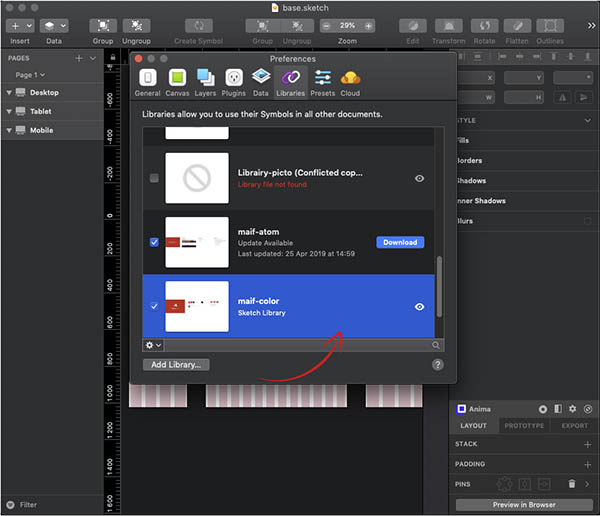Select the EXPORT tab in Anima panel

[x=574, y=426]
